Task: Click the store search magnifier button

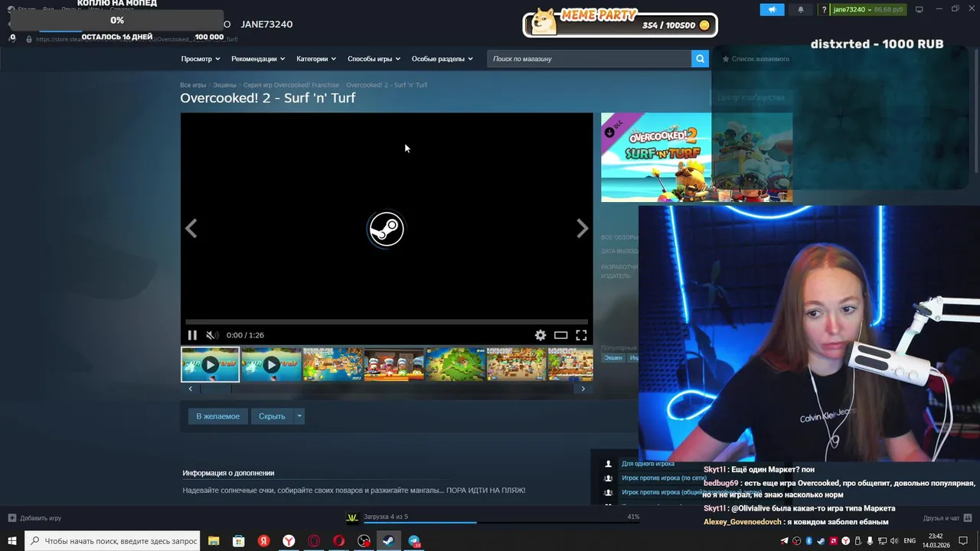Action: [x=700, y=59]
